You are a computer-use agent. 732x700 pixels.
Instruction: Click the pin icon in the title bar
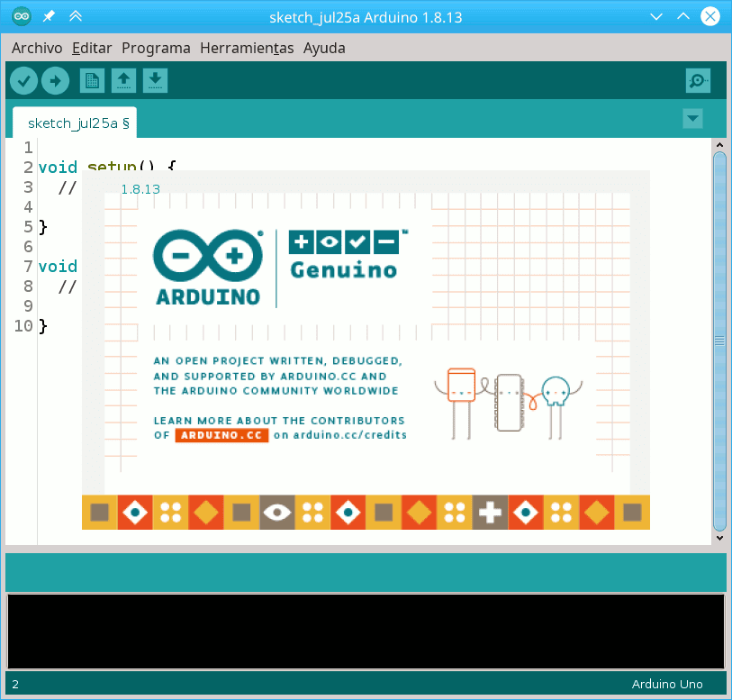click(x=50, y=15)
